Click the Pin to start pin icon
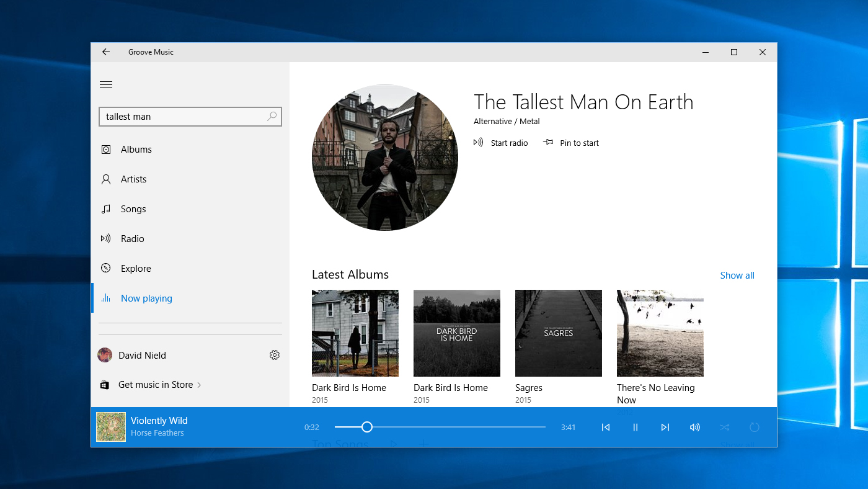The height and width of the screenshot is (489, 868). (x=548, y=143)
